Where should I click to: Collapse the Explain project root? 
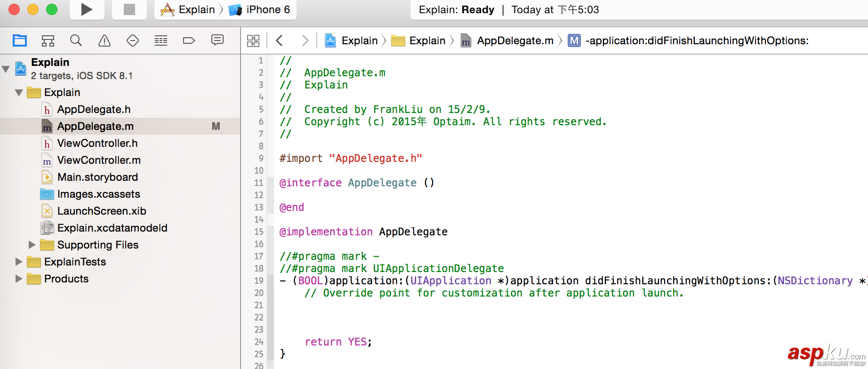pos(6,69)
